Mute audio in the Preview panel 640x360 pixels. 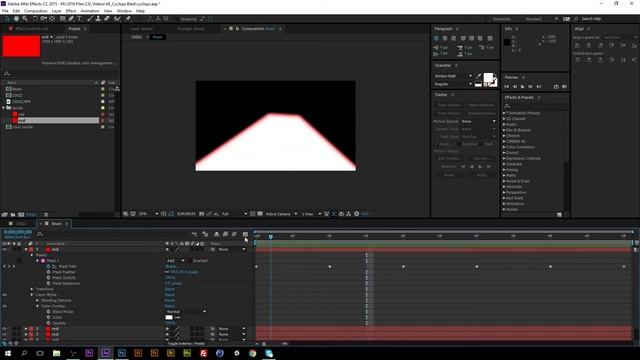point(564,87)
